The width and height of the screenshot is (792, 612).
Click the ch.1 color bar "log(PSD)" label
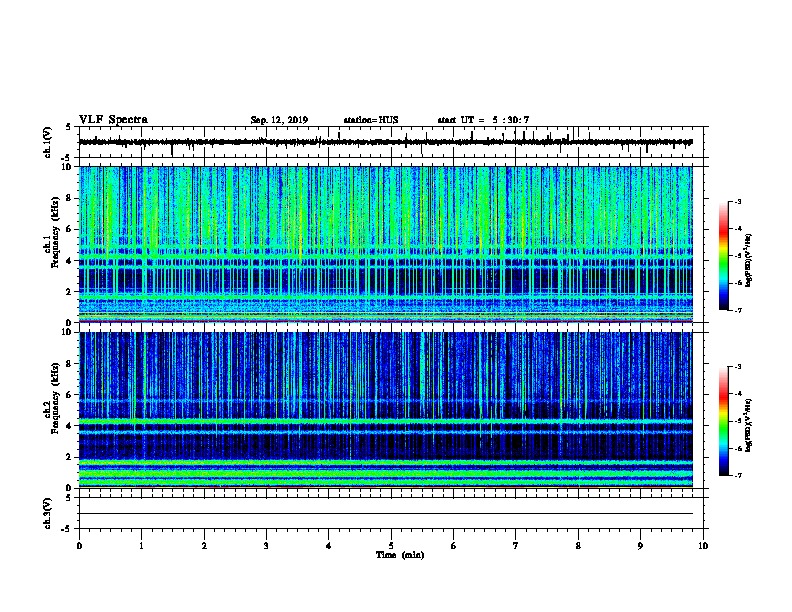point(748,260)
